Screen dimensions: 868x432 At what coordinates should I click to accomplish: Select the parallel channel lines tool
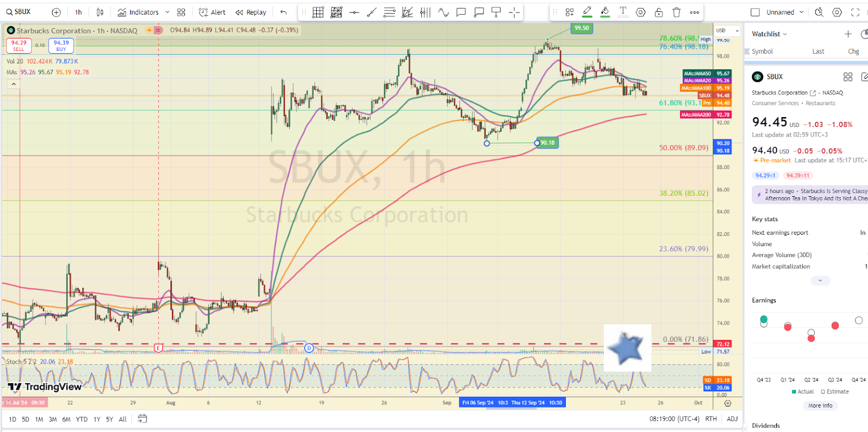[390, 12]
